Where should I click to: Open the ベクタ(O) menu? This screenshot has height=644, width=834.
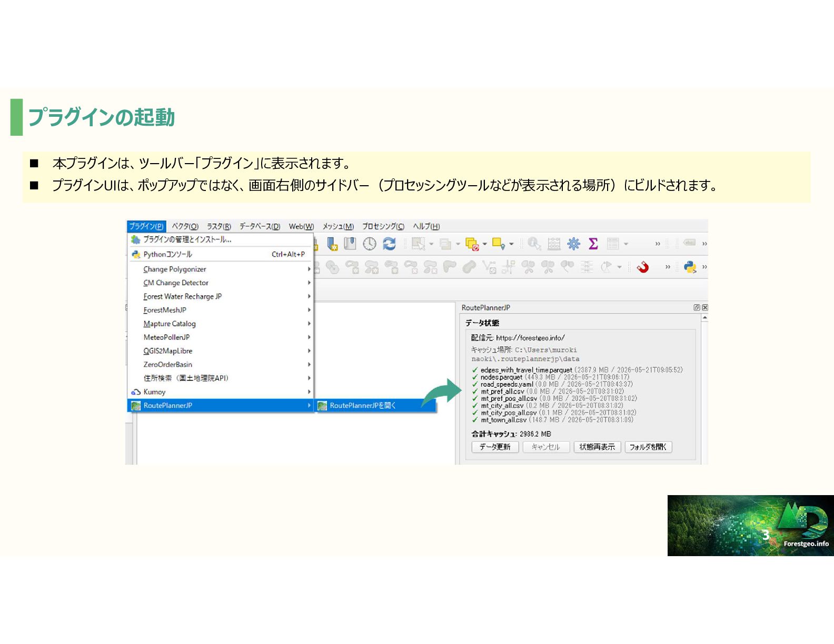(185, 226)
